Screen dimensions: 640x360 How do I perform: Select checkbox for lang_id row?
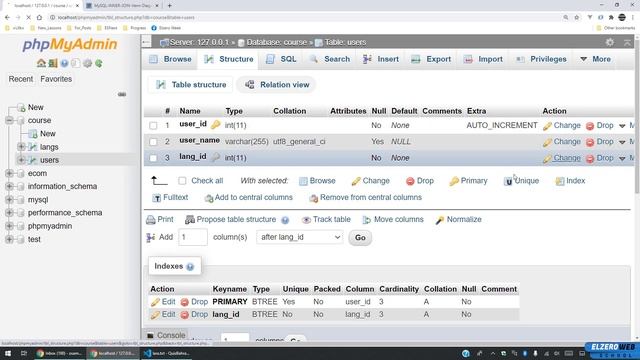(153, 158)
